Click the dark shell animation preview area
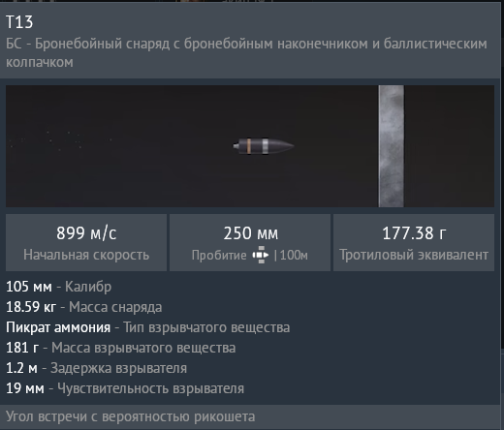504x430 pixels. [250, 146]
